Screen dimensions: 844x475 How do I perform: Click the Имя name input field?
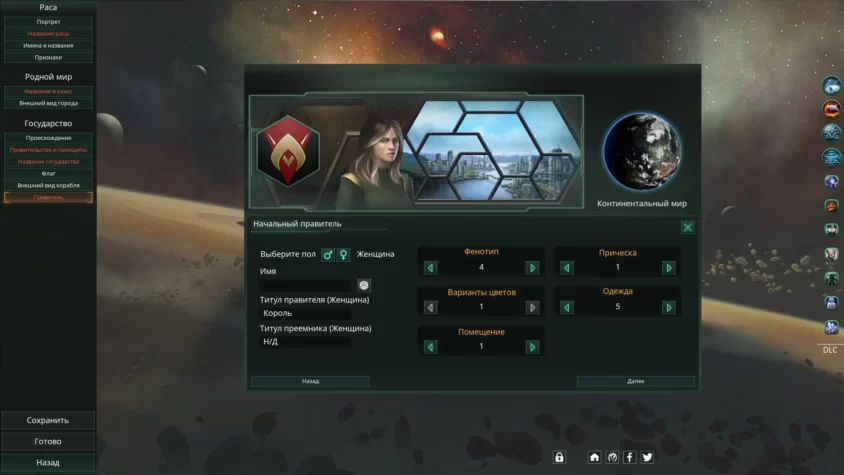click(x=306, y=285)
